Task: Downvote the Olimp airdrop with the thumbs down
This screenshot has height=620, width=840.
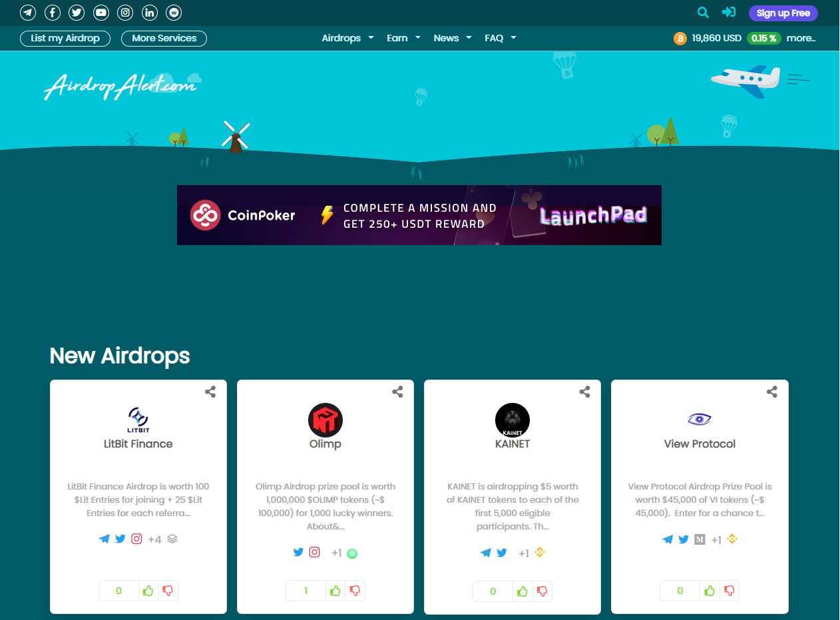Action: click(x=355, y=590)
